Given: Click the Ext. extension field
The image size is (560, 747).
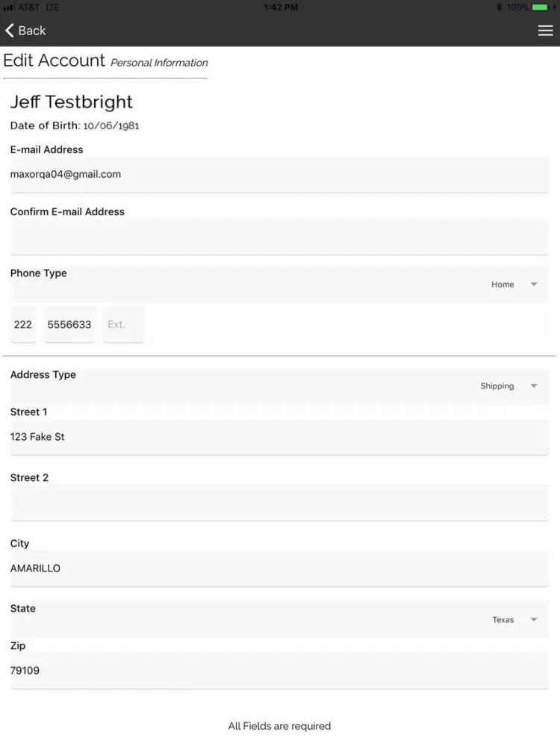Looking at the screenshot, I should point(123,324).
